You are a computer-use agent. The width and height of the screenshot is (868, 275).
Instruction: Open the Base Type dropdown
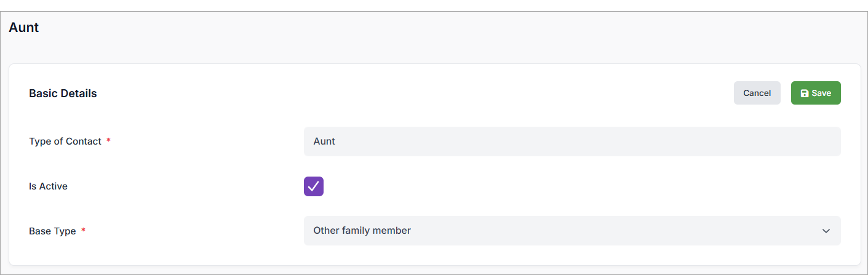(571, 231)
